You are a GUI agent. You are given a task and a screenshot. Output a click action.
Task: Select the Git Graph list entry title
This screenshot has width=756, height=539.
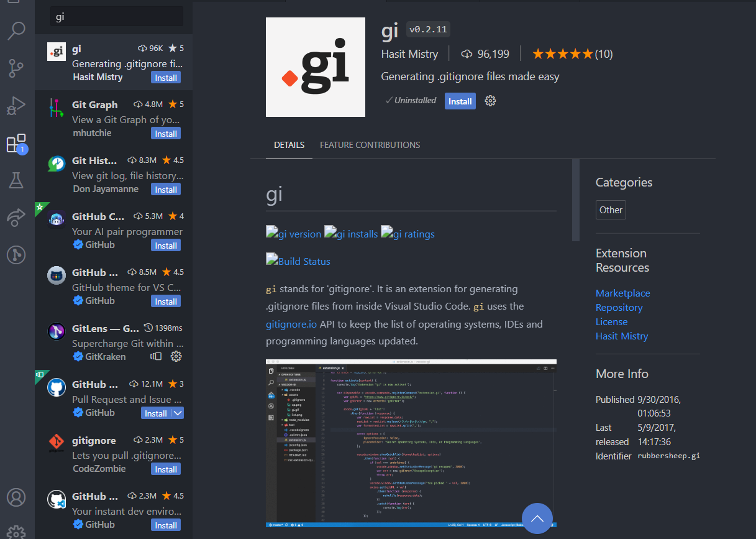94,104
